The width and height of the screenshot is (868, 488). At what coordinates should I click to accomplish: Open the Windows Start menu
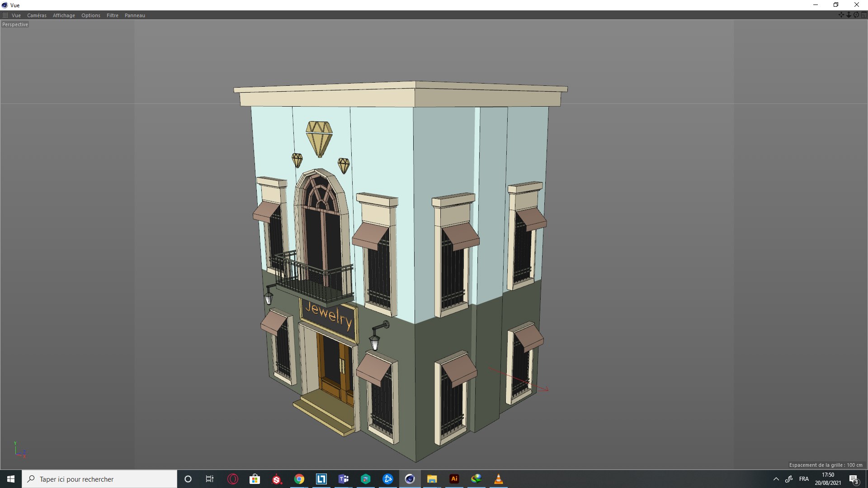point(11,479)
